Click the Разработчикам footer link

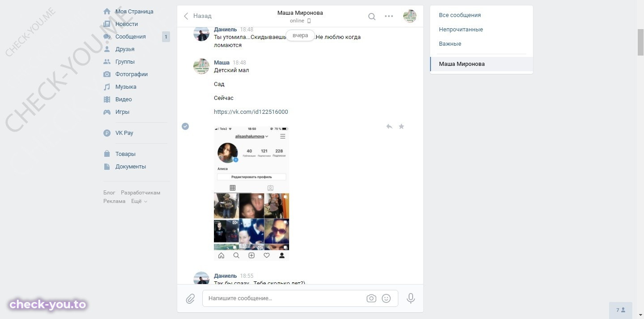click(x=141, y=192)
